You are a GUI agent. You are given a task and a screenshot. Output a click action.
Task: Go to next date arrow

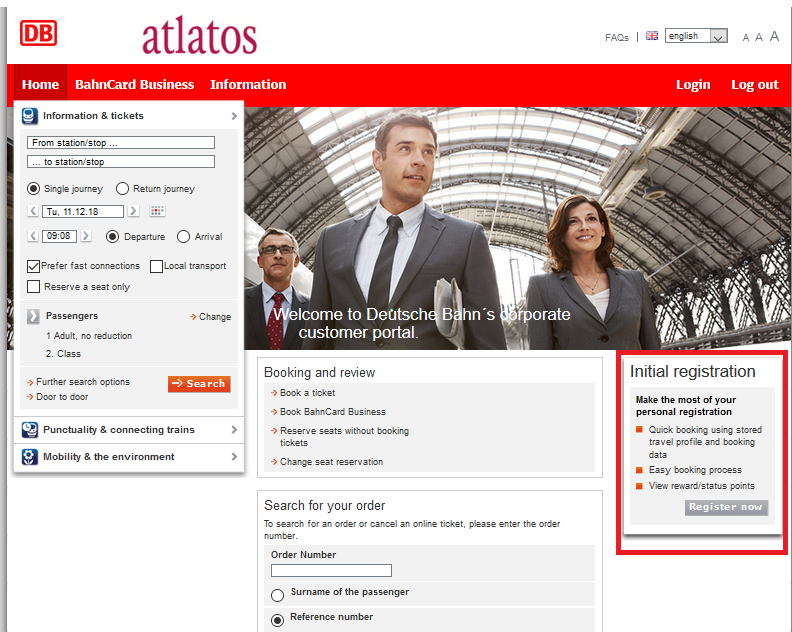(133, 211)
